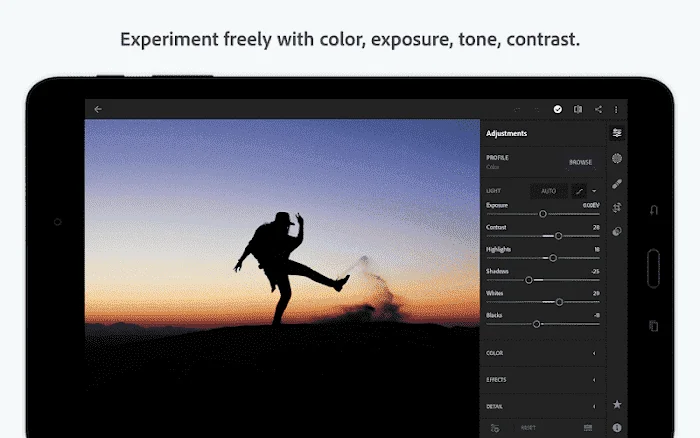Expand the DETAIL section
This screenshot has height=438, width=700.
pyautogui.click(x=542, y=407)
